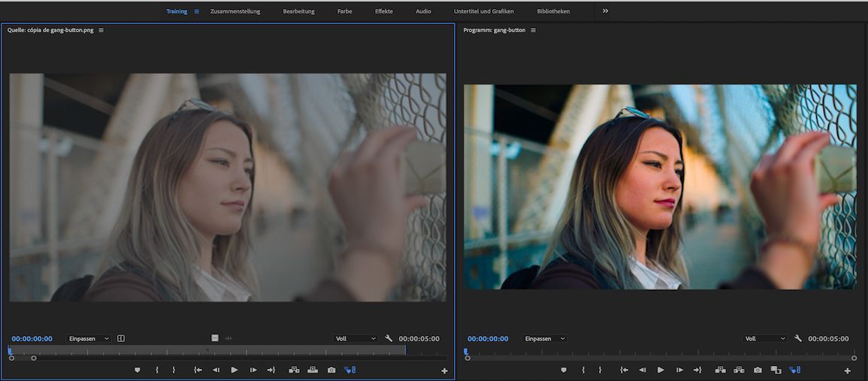The width and height of the screenshot is (868, 381).
Task: Insert the source clip into the sequence
Action: pyautogui.click(x=294, y=370)
